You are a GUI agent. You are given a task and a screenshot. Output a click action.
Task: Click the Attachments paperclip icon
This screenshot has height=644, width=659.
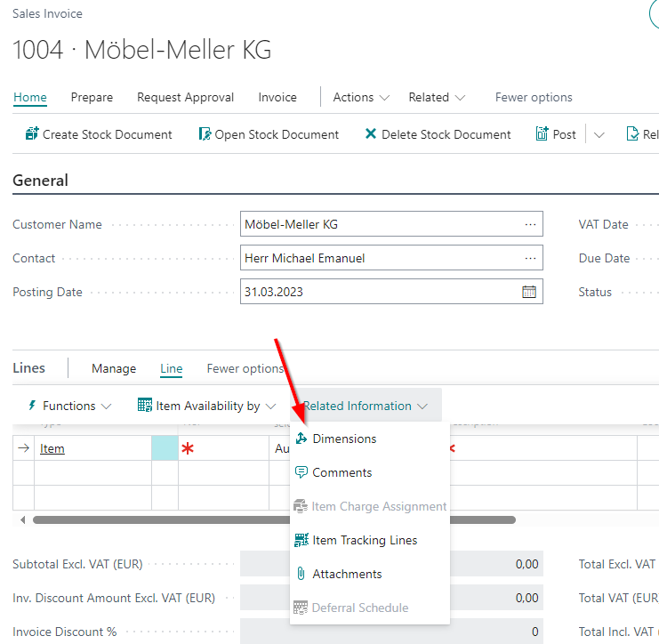(301, 574)
